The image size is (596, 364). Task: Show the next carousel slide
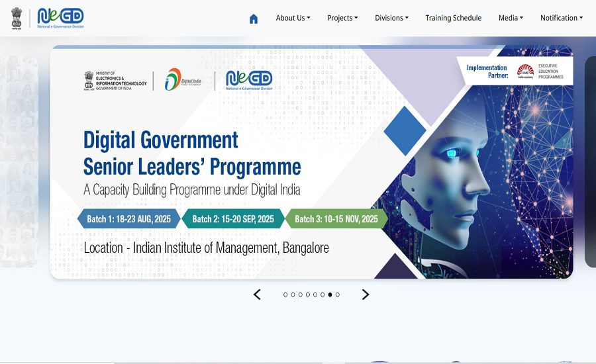coord(366,295)
